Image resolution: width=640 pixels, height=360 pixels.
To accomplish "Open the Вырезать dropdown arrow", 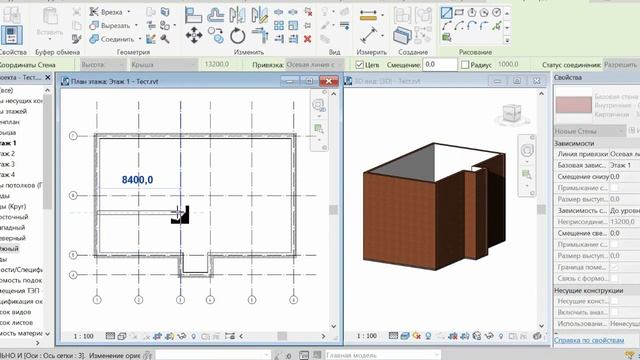I will 136,25.
